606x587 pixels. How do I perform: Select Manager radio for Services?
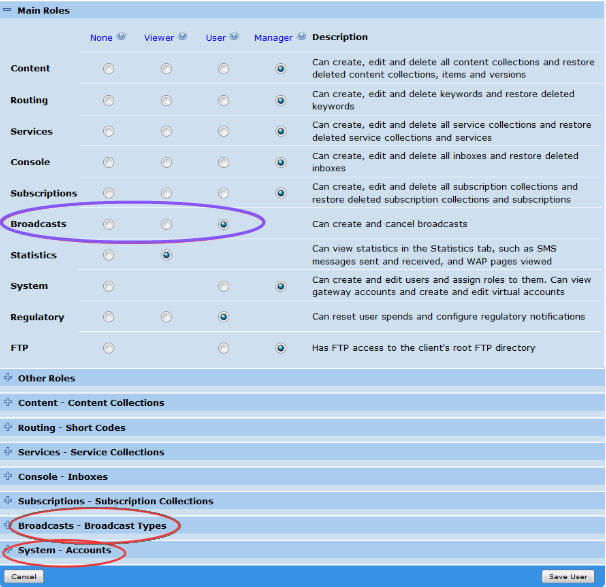[281, 131]
